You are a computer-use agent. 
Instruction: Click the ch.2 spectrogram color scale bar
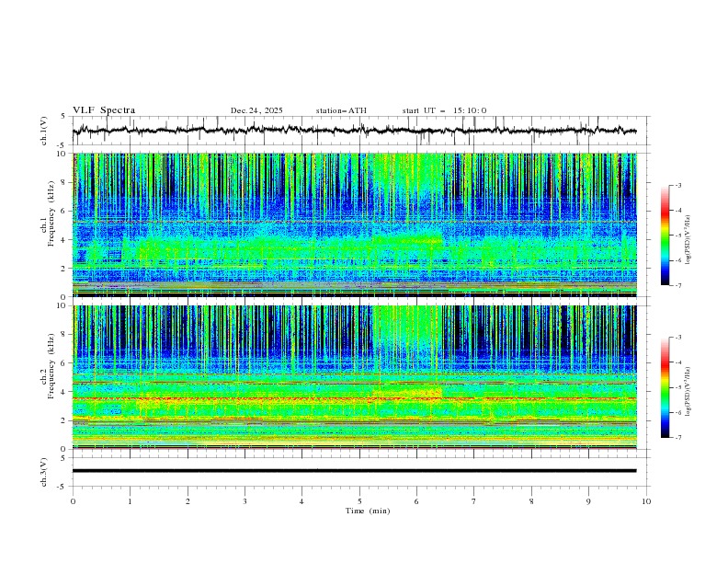click(665, 387)
